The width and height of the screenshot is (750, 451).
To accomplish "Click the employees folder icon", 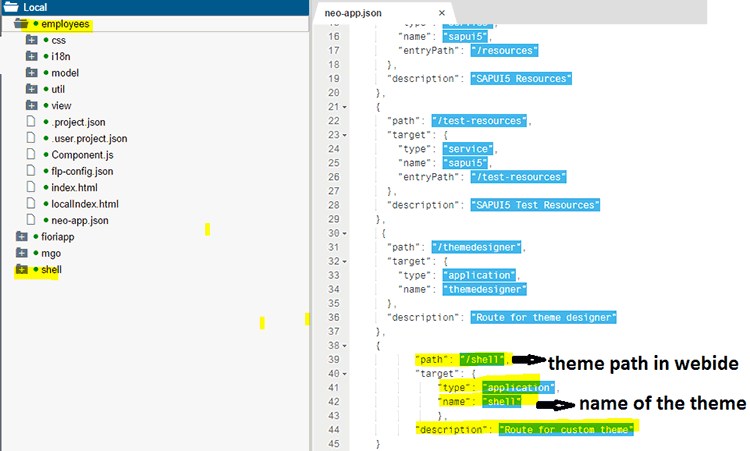I will (21, 23).
